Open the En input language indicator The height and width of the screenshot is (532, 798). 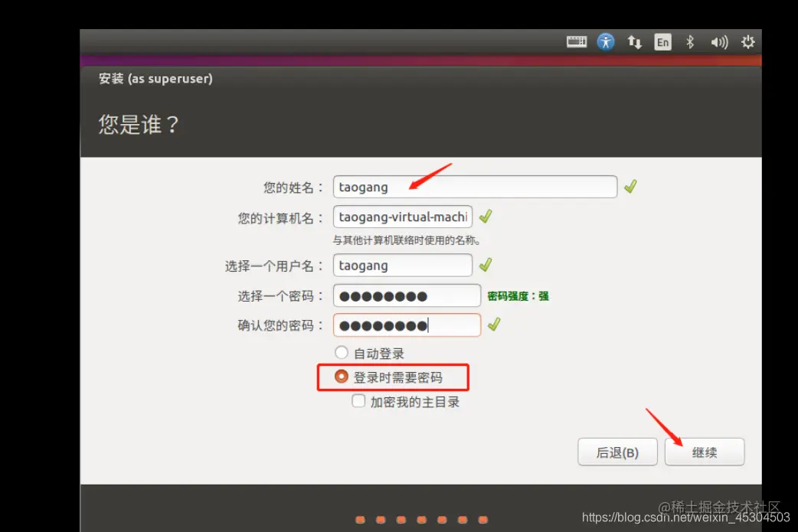[x=662, y=41]
